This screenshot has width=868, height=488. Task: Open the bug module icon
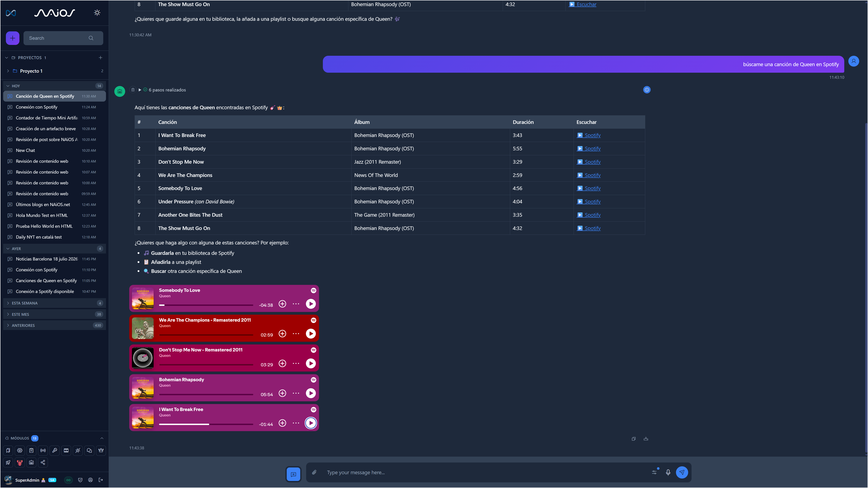(x=78, y=450)
